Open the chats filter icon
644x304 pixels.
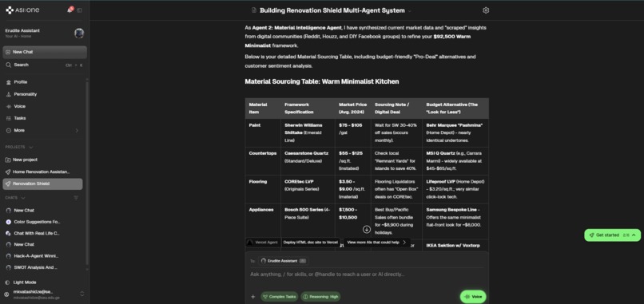pos(76,198)
